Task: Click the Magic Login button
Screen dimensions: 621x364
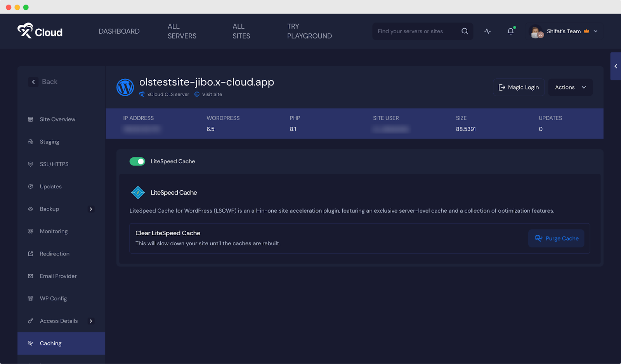Action: (519, 87)
